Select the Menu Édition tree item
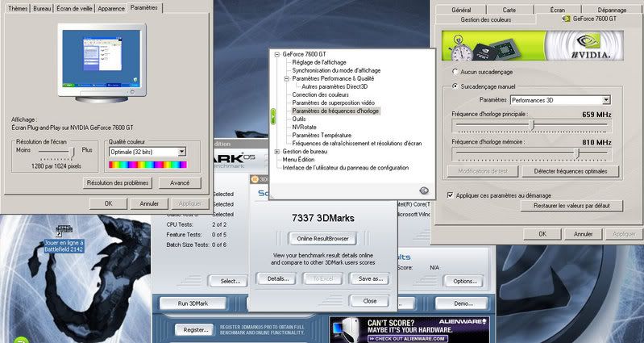 point(298,160)
